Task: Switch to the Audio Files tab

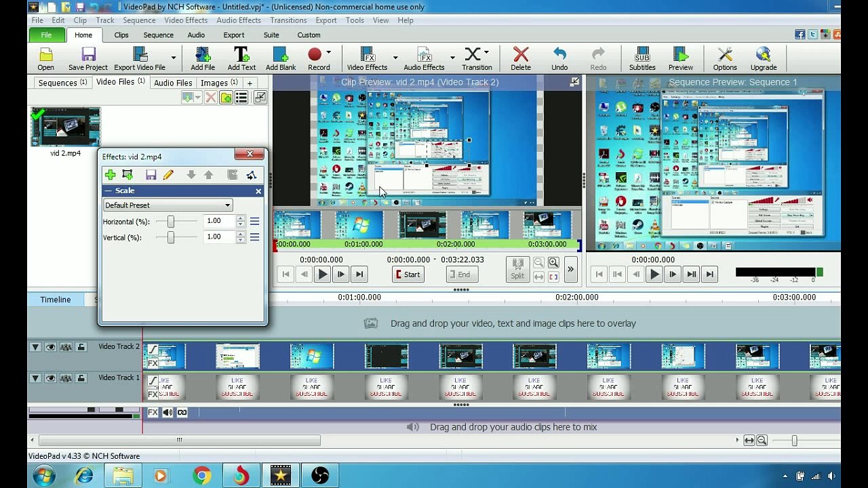Action: [x=173, y=83]
